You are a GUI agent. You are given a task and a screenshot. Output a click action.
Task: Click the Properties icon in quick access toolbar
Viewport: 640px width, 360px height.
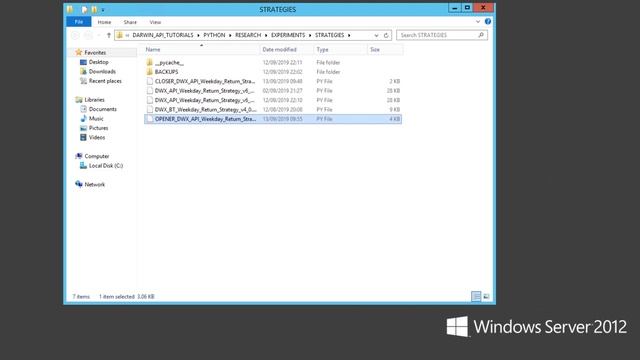pyautogui.click(x=84, y=9)
